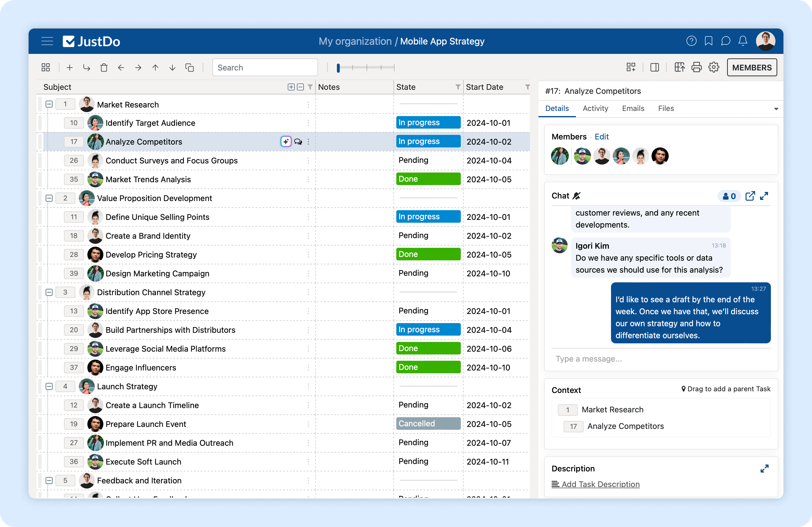Click Add Task Description link
Screen dimensions: 812x527
600,484
